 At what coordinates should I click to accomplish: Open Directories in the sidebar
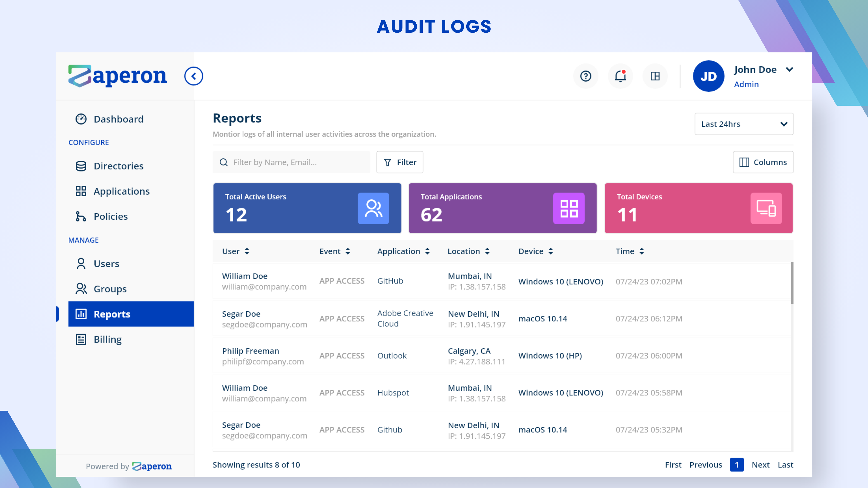pyautogui.click(x=118, y=166)
